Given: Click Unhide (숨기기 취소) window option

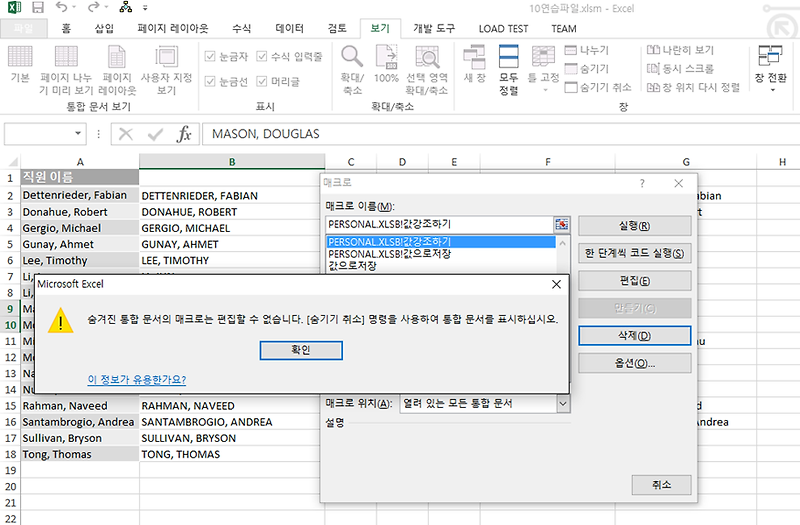Looking at the screenshot, I should (598, 87).
